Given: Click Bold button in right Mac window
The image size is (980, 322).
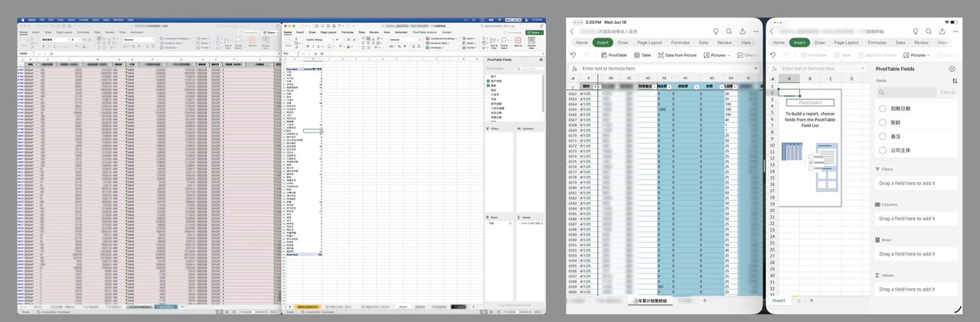Looking at the screenshot, I should [x=308, y=47].
